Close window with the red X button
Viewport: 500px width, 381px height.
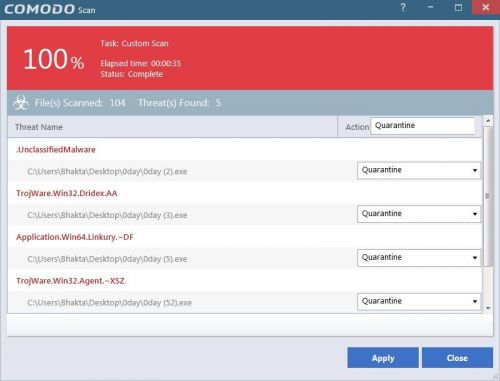pos(486,7)
